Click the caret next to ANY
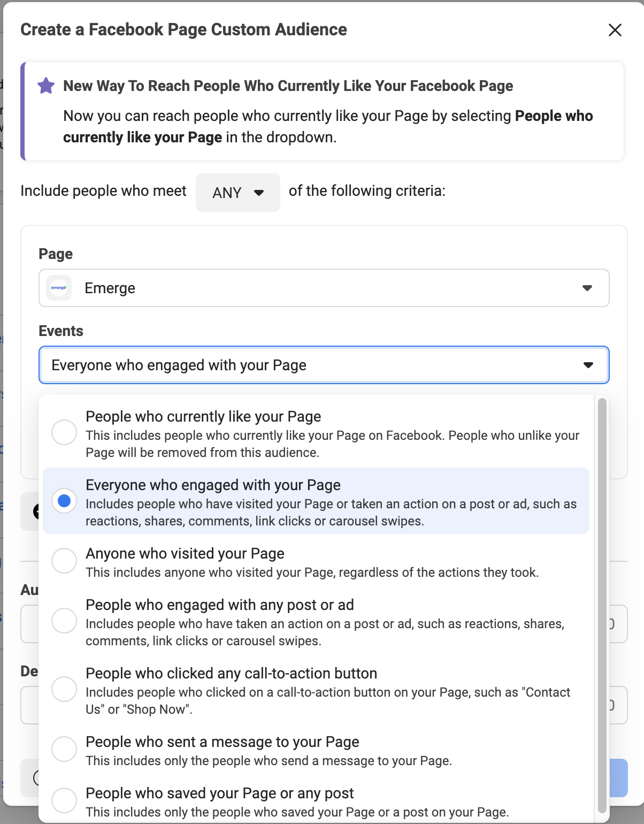The image size is (644, 824). (259, 193)
